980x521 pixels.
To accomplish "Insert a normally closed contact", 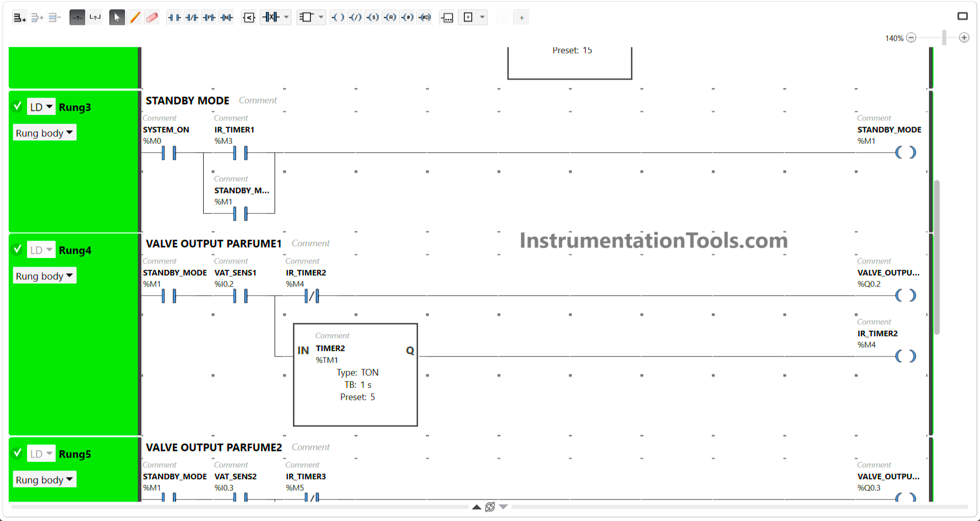I will 192,18.
